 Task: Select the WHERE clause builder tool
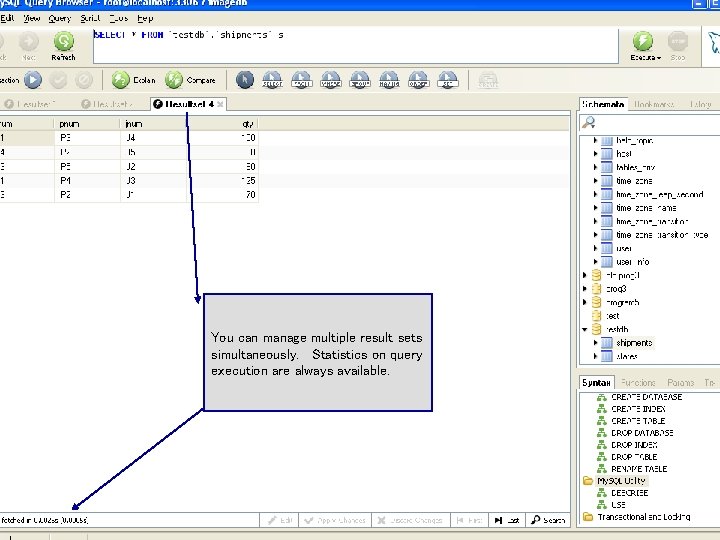(x=331, y=80)
